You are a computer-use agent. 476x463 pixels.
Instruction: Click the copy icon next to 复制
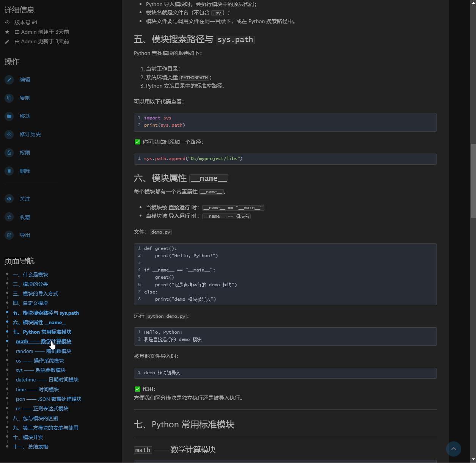[x=9, y=98]
